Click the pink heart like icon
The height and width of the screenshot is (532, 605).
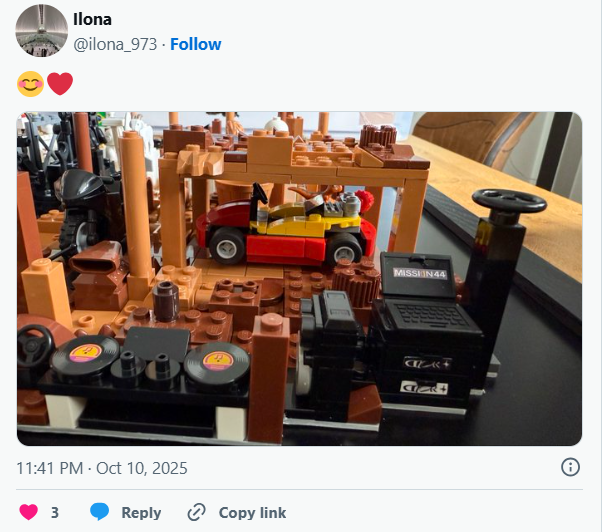point(29,512)
